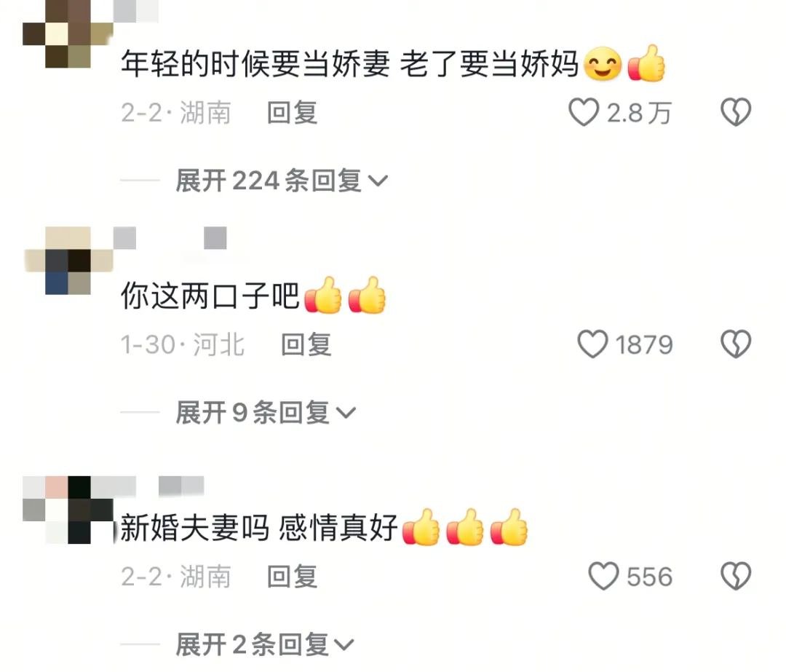
Task: Reply to the 河北 comment
Action: pyautogui.click(x=306, y=344)
